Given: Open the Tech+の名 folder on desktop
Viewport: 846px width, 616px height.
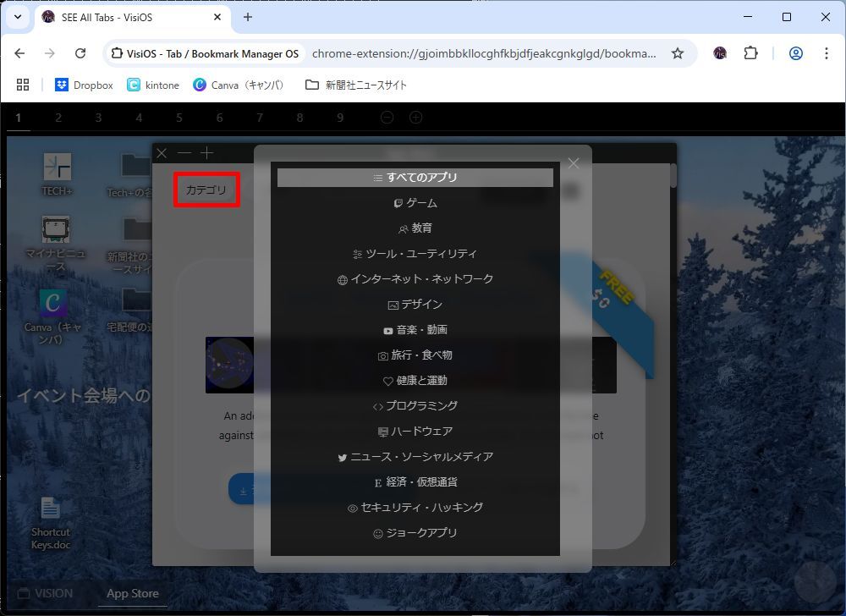Looking at the screenshot, I should pyautogui.click(x=132, y=175).
